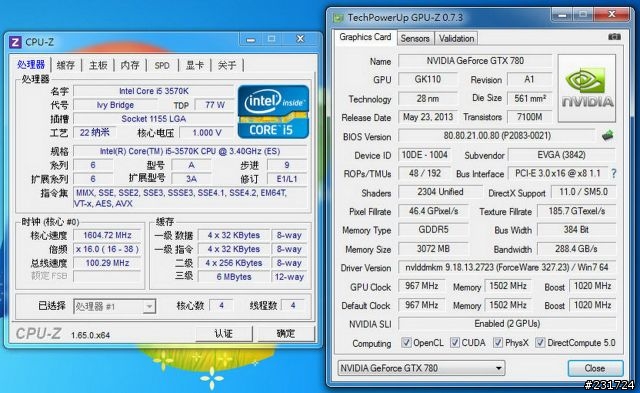Click the Driver Version field in GPU-Z
640x393 pixels.
point(507,267)
